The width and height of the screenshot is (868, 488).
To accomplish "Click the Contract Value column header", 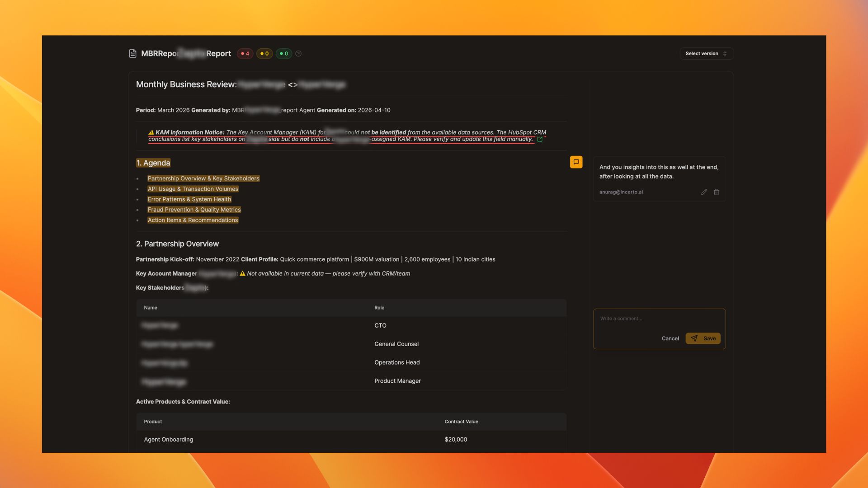I will click(x=461, y=422).
